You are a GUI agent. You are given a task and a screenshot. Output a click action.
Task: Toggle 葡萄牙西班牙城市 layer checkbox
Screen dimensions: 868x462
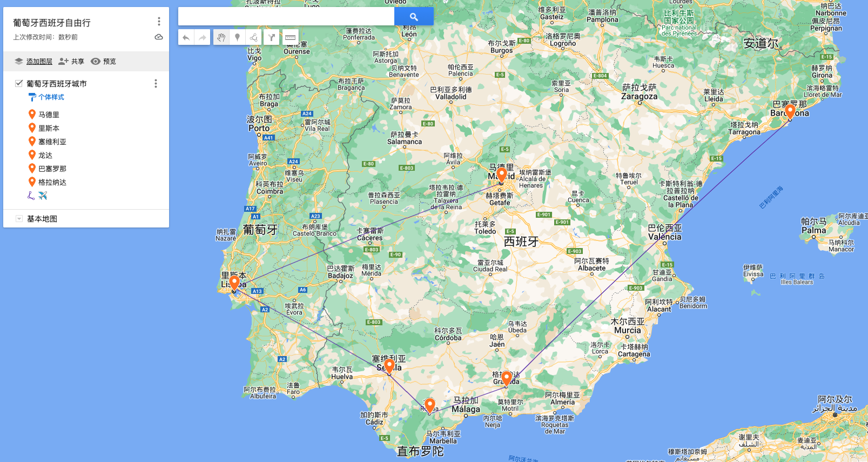19,83
